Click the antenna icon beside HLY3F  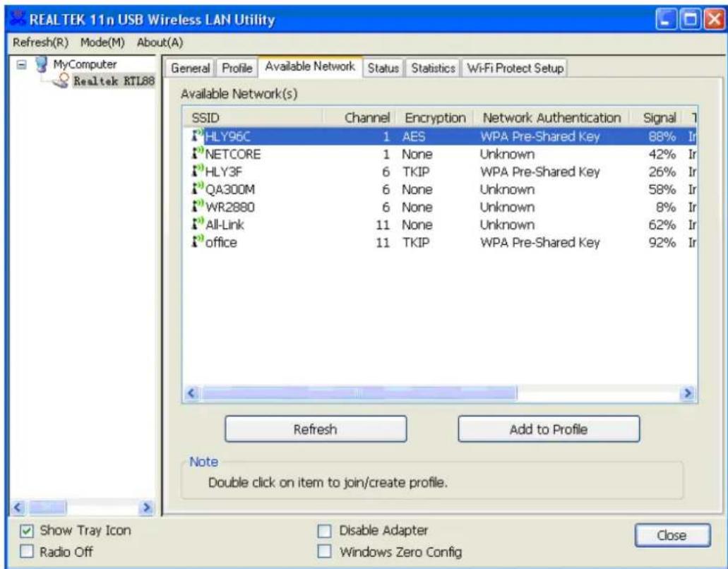pyautogui.click(x=198, y=172)
